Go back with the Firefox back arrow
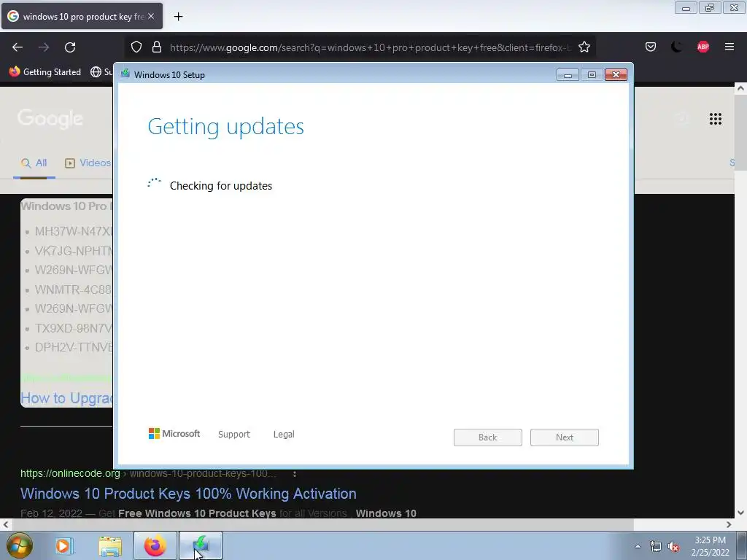747x560 pixels. [18, 47]
